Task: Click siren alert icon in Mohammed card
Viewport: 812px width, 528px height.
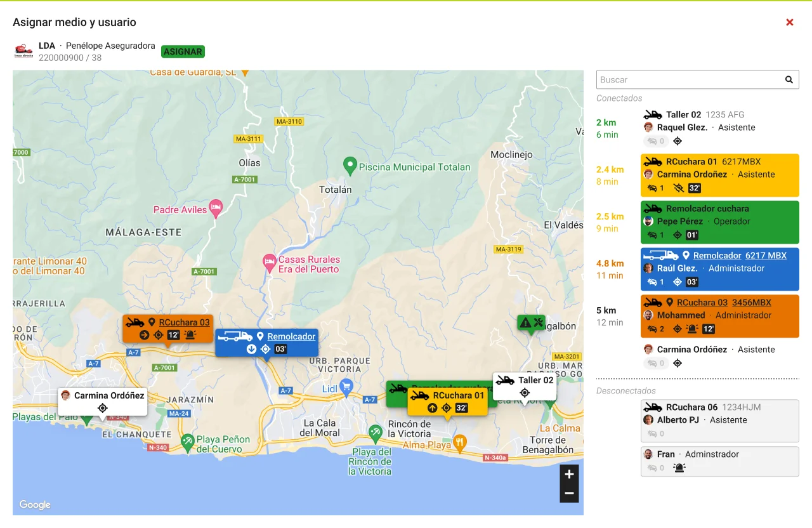Action: [692, 329]
